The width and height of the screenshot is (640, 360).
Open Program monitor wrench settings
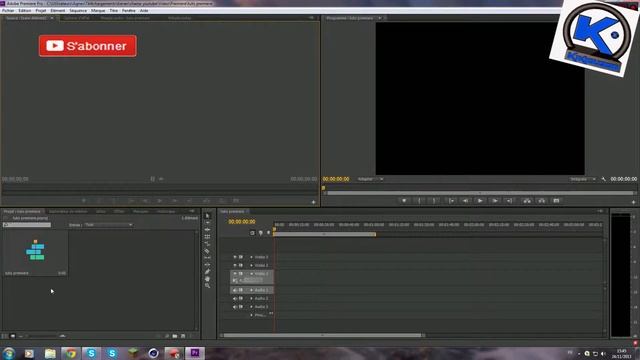tap(604, 179)
